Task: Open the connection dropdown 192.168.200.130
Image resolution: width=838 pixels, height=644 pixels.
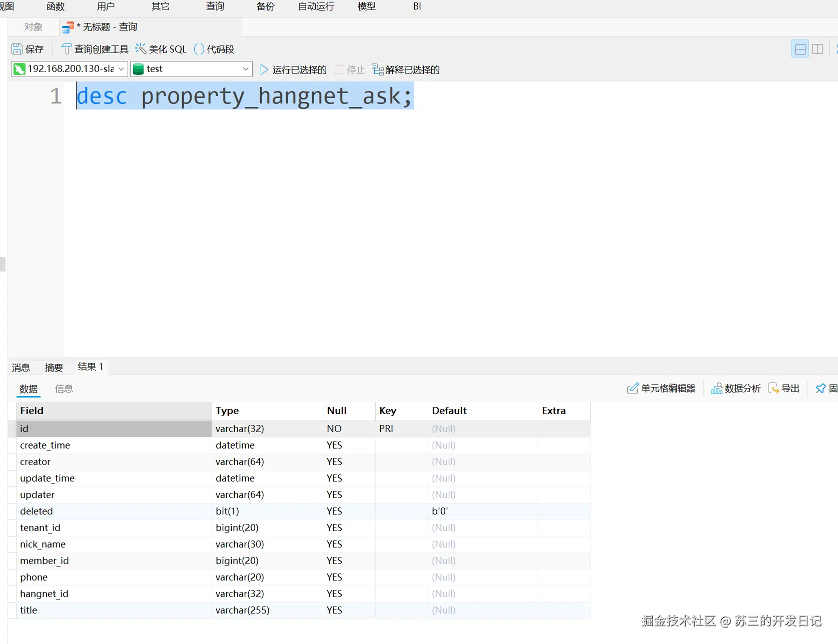Action: (x=70, y=69)
